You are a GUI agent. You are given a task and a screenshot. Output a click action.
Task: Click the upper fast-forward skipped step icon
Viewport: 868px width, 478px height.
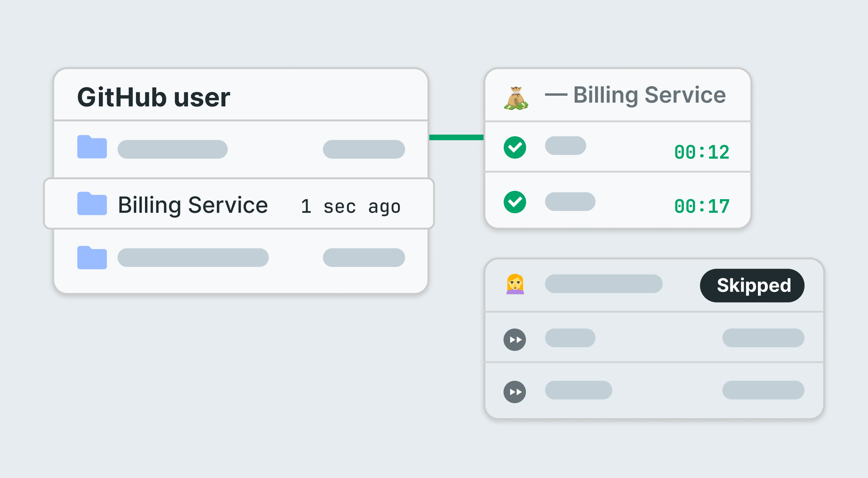click(515, 340)
